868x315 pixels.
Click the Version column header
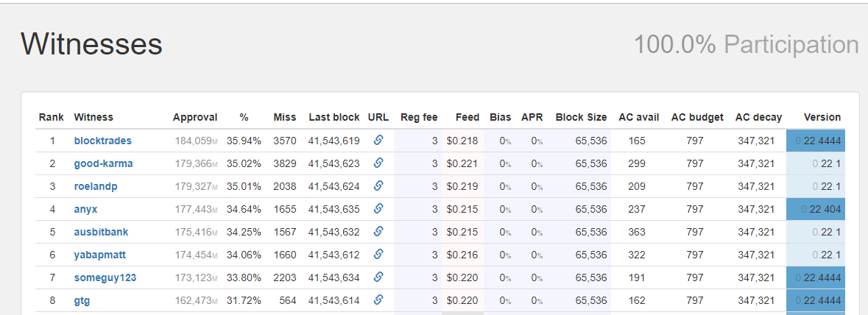click(822, 117)
